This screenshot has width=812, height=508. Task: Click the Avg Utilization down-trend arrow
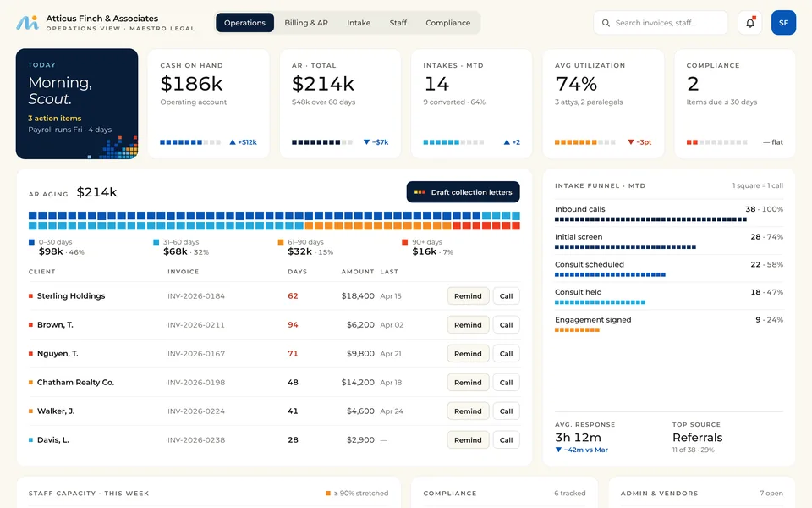pos(631,142)
